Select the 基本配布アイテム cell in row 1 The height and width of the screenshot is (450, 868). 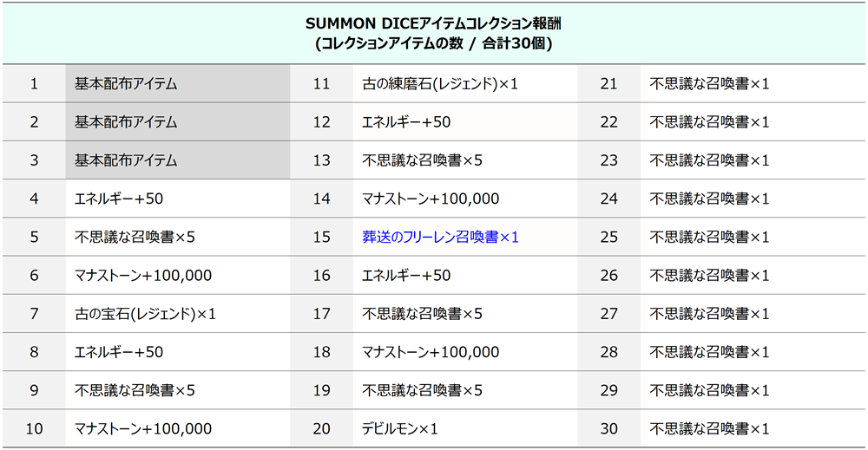[x=178, y=84]
